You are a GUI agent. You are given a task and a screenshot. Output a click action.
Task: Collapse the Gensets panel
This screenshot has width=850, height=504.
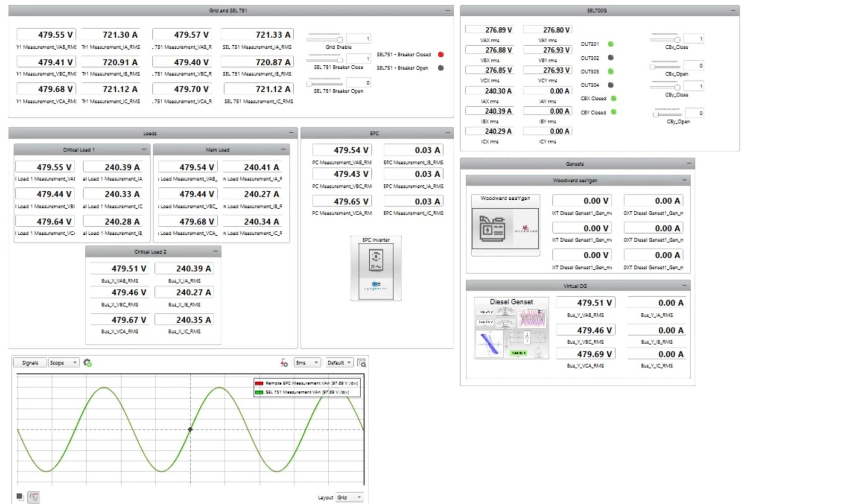(x=689, y=164)
